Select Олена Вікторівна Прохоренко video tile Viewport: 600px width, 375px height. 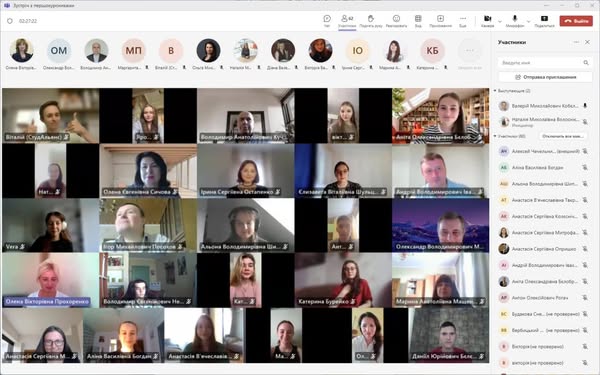click(x=51, y=280)
